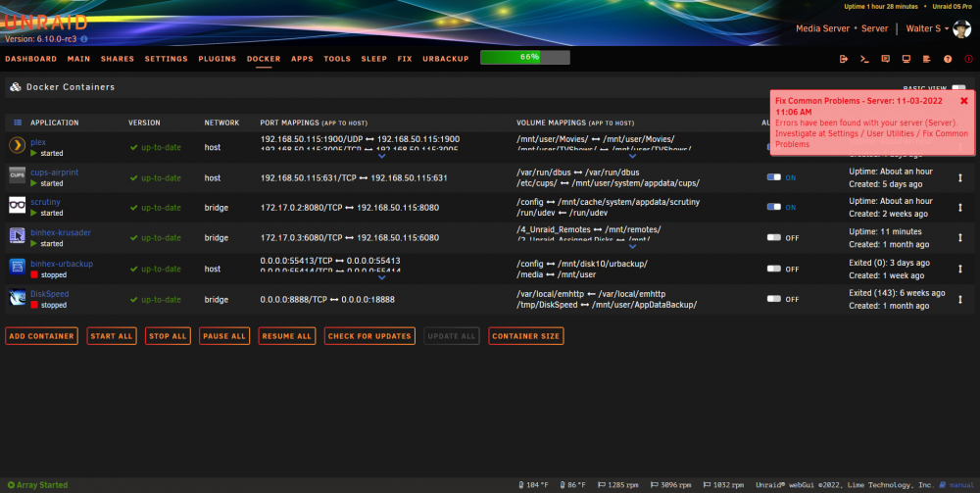Open the Walter S user dropdown
The image size is (980, 493).
click(x=927, y=28)
